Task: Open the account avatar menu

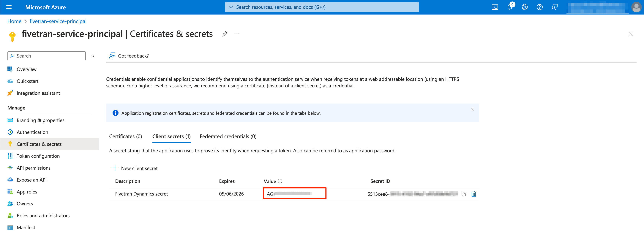Action: [x=636, y=7]
